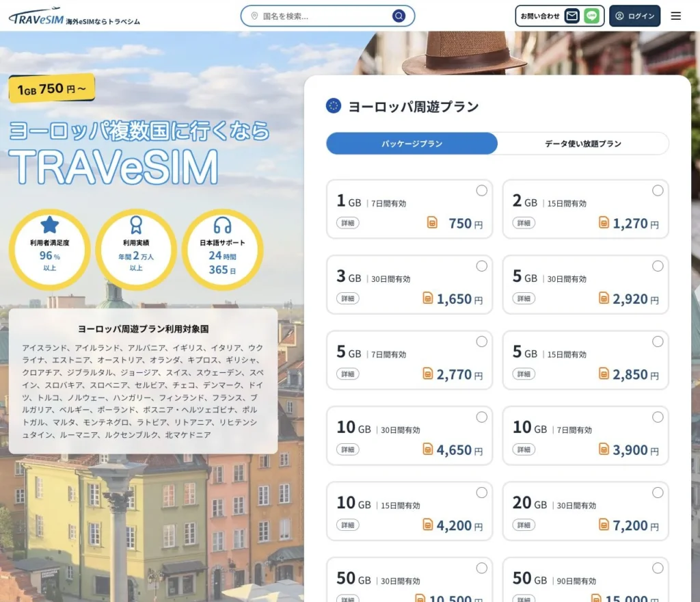Click the ログイン button
700x602 pixels.
(634, 16)
